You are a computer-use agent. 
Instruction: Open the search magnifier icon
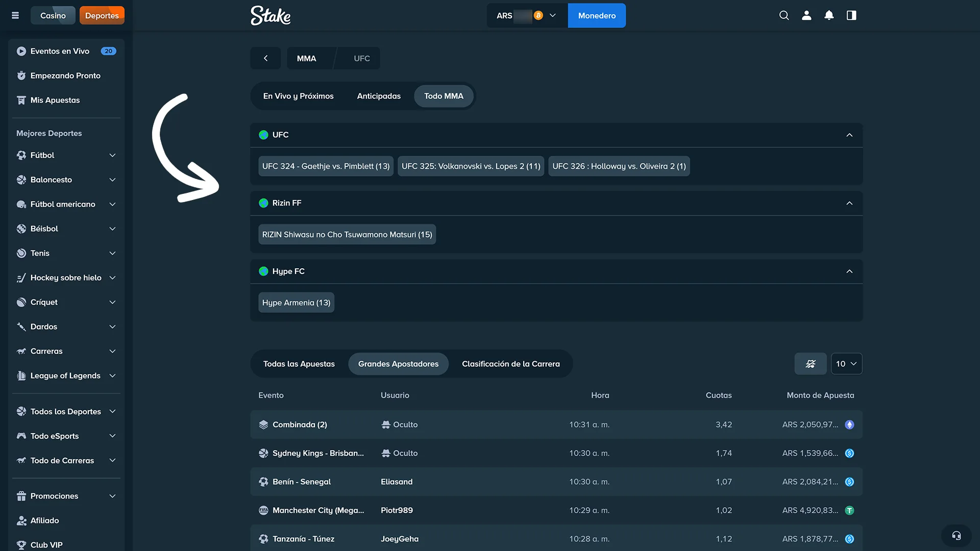pos(784,15)
